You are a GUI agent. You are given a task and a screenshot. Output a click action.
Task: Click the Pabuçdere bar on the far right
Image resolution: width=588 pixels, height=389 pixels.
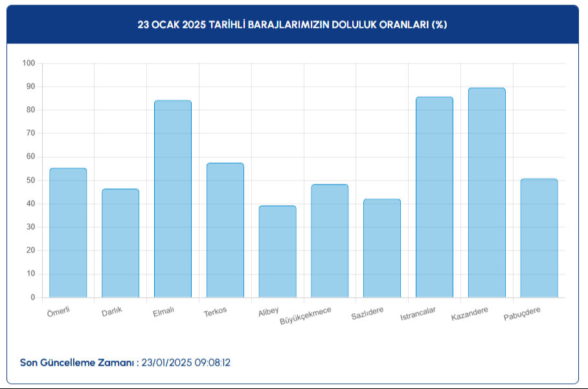(538, 236)
